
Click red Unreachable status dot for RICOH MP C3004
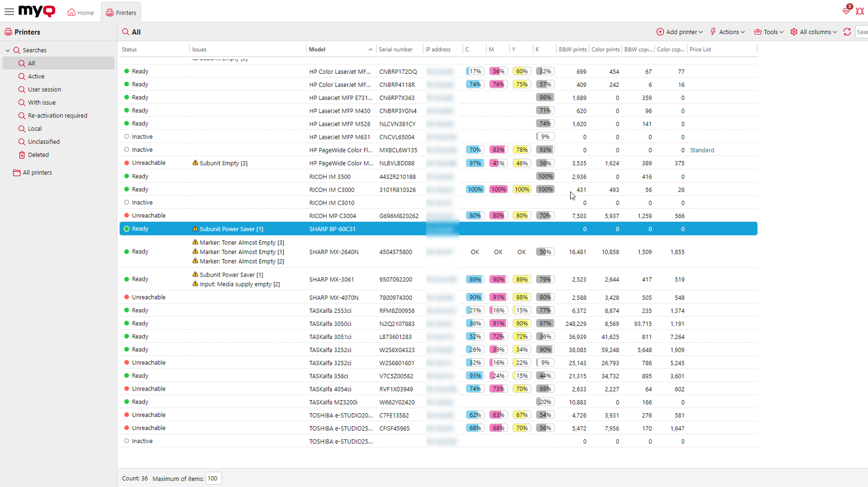(x=126, y=215)
